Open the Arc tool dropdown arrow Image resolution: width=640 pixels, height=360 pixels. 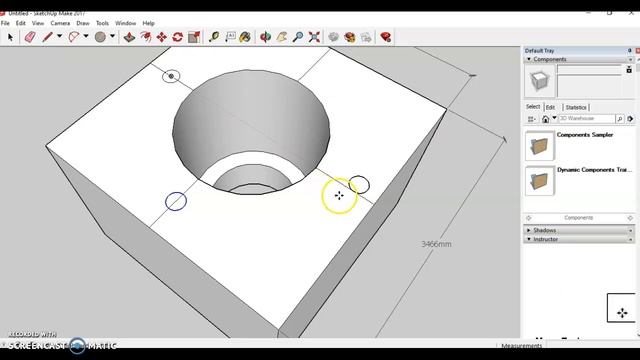(x=86, y=36)
